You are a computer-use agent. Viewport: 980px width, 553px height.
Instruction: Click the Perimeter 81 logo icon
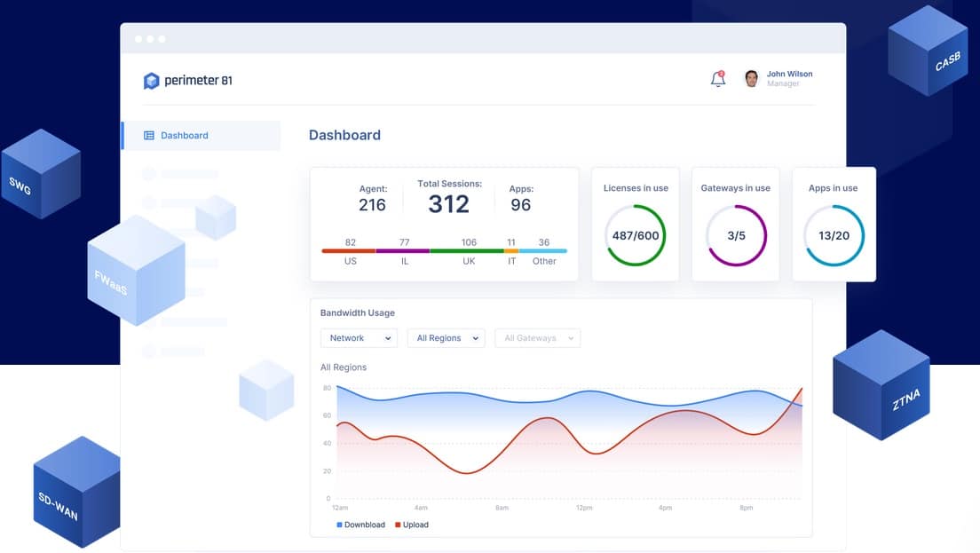click(151, 81)
